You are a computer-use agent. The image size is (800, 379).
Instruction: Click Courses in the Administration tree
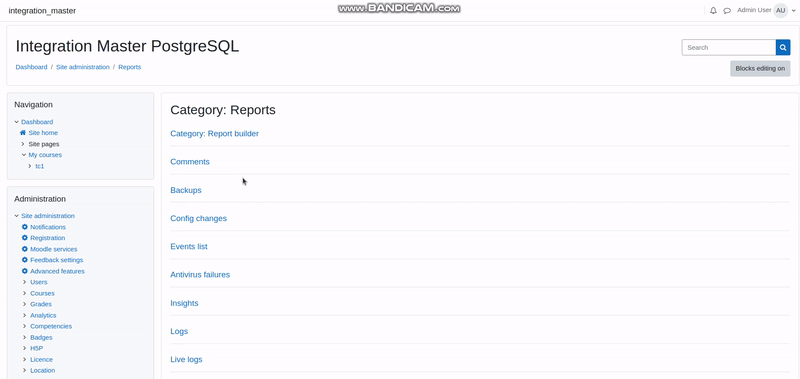tap(42, 293)
